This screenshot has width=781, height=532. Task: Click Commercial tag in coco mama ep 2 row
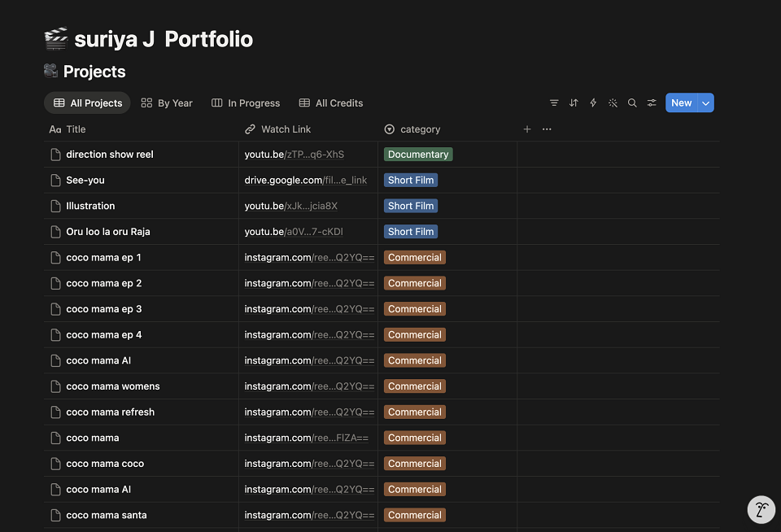pyautogui.click(x=415, y=283)
